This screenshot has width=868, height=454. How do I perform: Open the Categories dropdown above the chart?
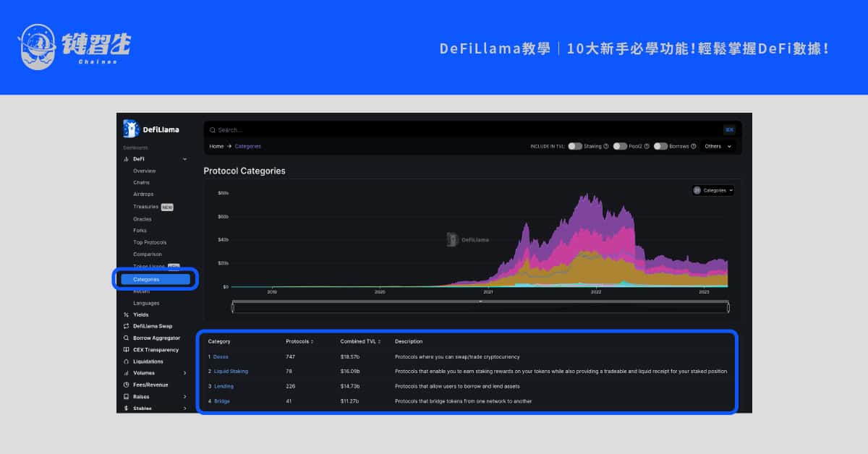713,190
